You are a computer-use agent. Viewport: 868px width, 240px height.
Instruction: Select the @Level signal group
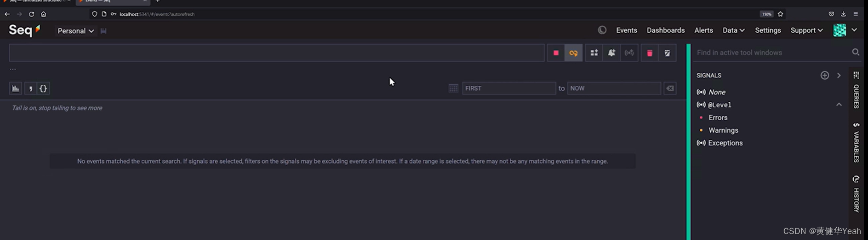tap(720, 105)
